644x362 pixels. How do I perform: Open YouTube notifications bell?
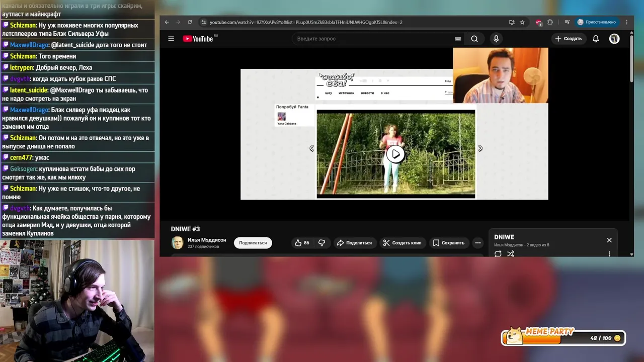pos(596,39)
